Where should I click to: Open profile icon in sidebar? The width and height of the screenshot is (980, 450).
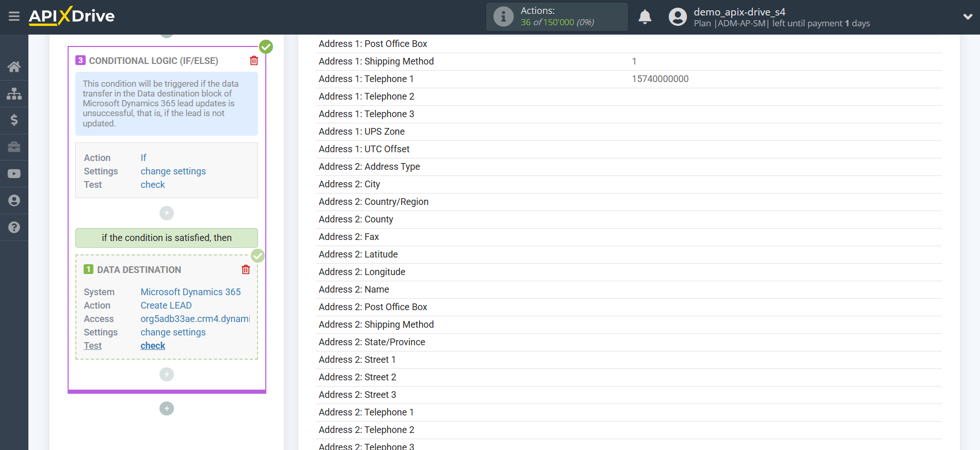point(14,201)
